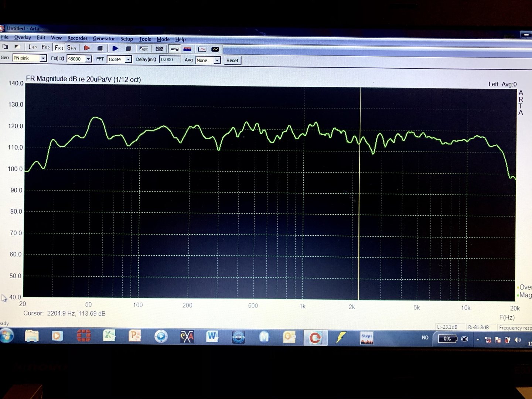Click the Reset button
The image size is (532, 399).
(x=232, y=60)
